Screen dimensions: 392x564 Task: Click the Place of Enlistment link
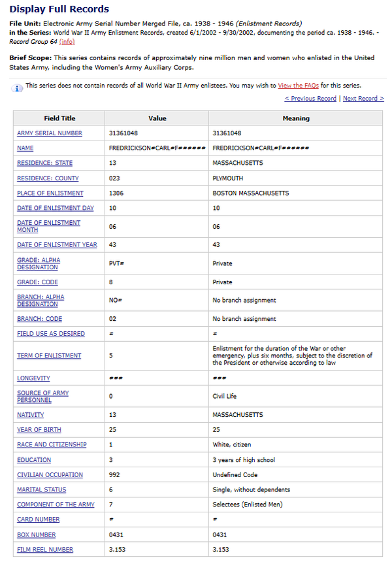pyautogui.click(x=50, y=193)
